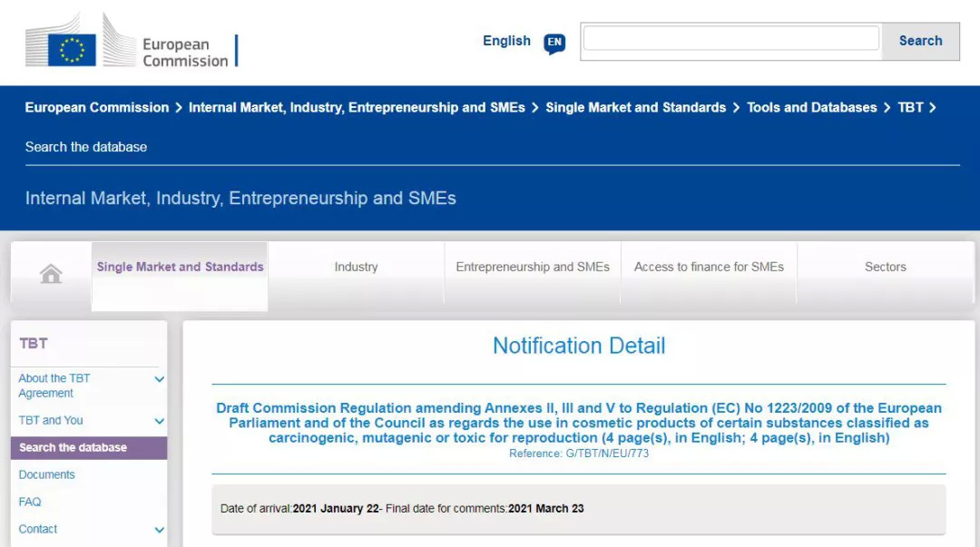The height and width of the screenshot is (547, 980).
Task: Click the EN language speech bubble icon
Action: (x=554, y=43)
